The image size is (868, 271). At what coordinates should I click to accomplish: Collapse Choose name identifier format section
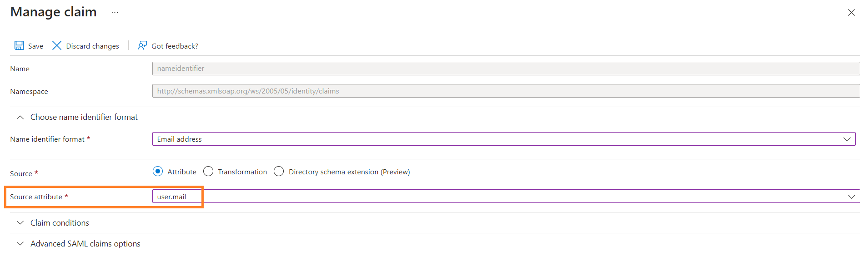pos(20,117)
